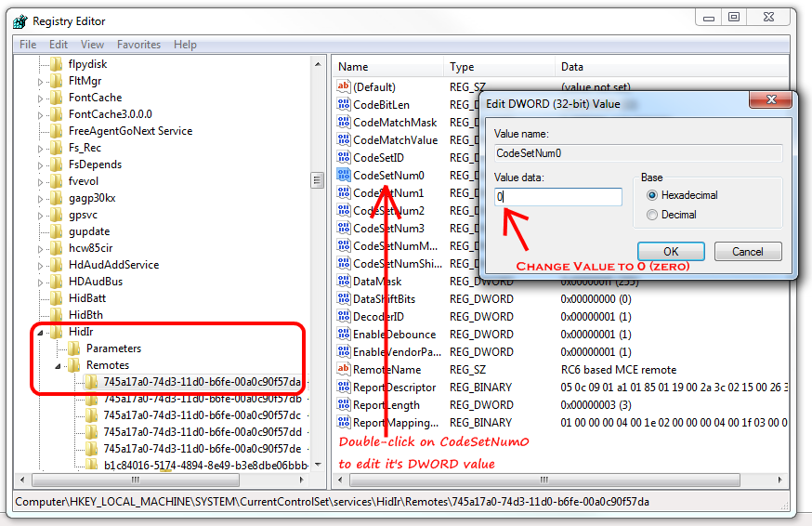This screenshot has height=526, width=812.
Task: Collapse the Remotes tree node
Action: pos(58,365)
